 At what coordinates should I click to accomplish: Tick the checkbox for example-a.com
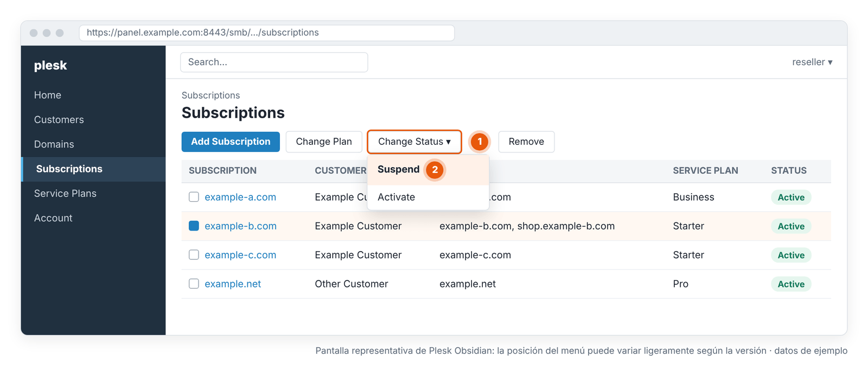point(194,197)
